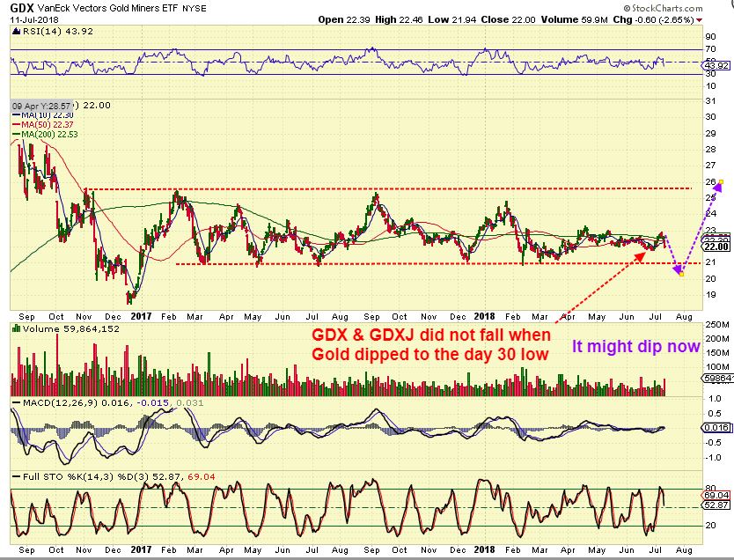Click the mountain icon before RSI(14) label

click(17, 32)
